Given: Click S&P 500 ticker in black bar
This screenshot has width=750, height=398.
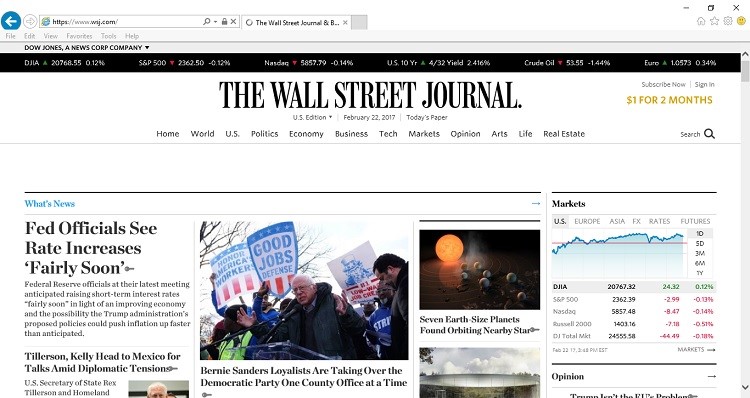Looking at the screenshot, I should 184,63.
